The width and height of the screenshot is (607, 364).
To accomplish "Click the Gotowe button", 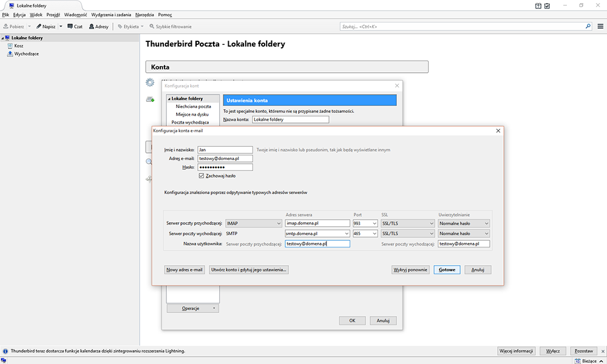I will click(x=447, y=269).
